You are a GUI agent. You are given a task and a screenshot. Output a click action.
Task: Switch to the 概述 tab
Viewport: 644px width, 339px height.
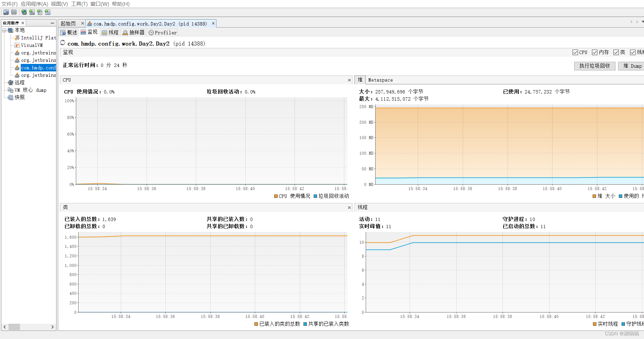pyautogui.click(x=69, y=33)
